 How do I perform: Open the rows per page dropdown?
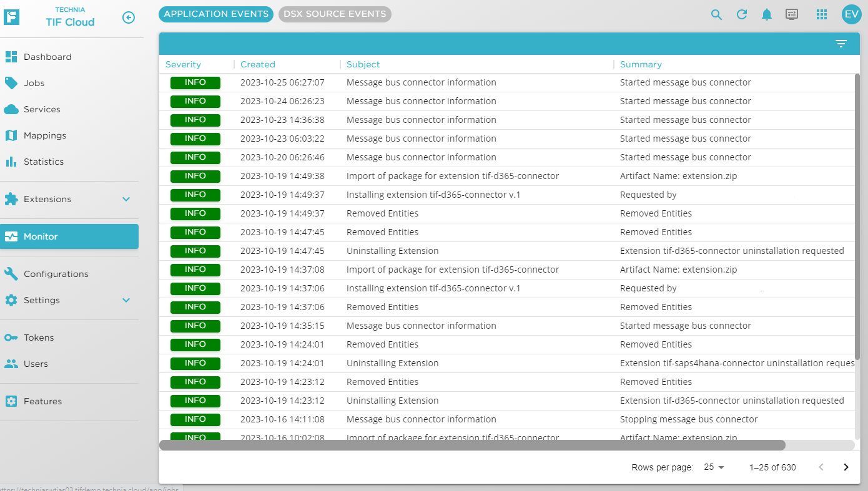point(714,467)
